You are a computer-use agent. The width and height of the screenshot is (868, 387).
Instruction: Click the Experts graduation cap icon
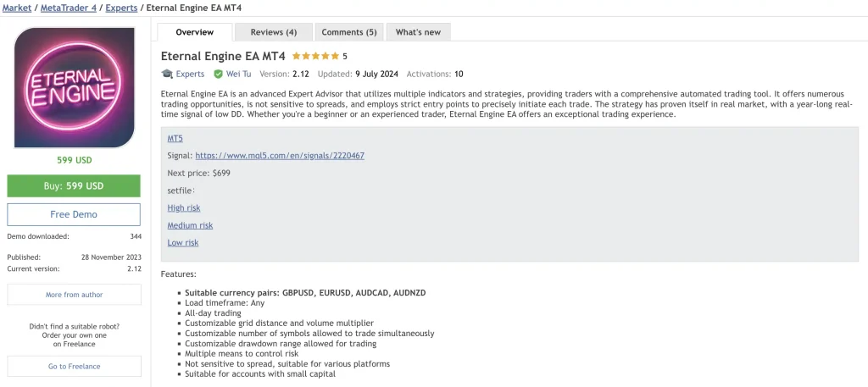click(x=167, y=74)
